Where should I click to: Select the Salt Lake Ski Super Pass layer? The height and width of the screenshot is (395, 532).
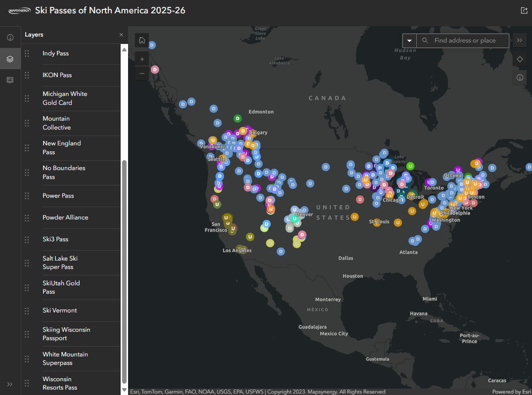tap(60, 263)
